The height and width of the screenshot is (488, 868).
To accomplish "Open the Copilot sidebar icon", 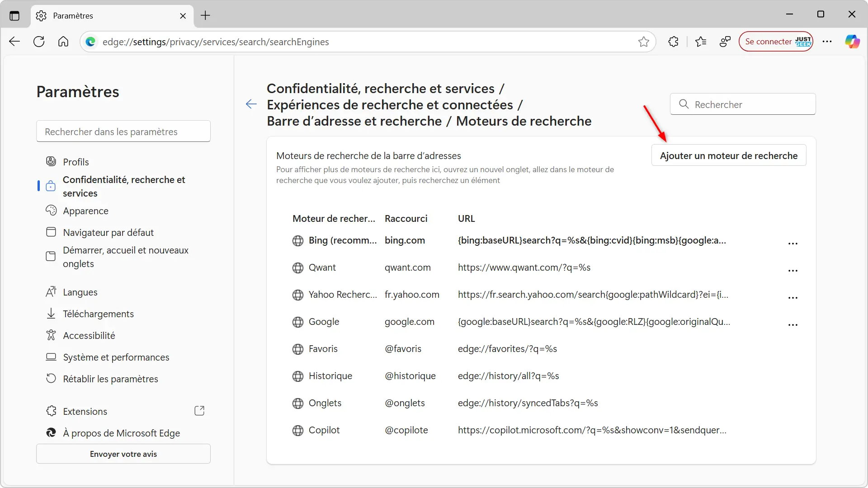I will coord(853,42).
